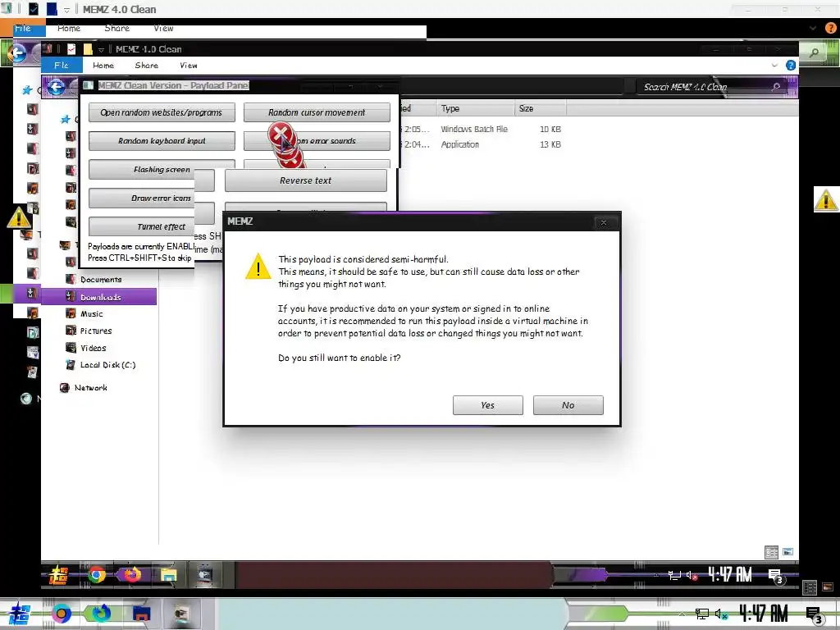The image size is (840, 630).
Task: Close the MEMZ warning dialog
Action: (604, 222)
